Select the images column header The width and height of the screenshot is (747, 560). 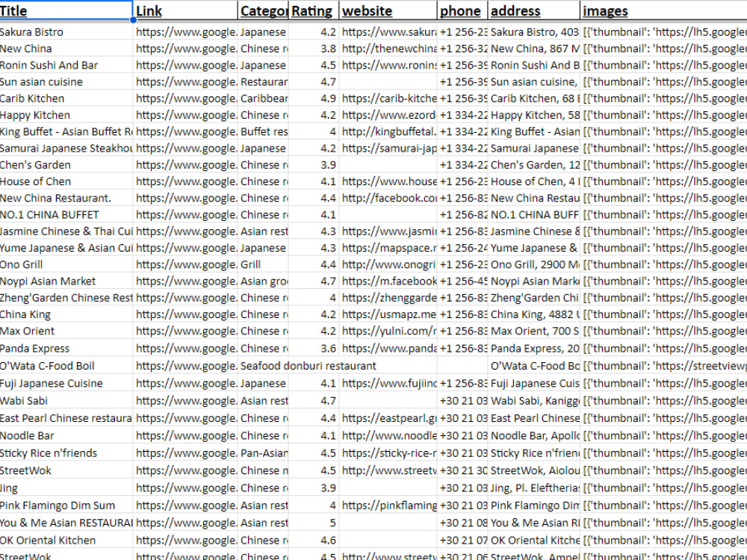coord(663,10)
